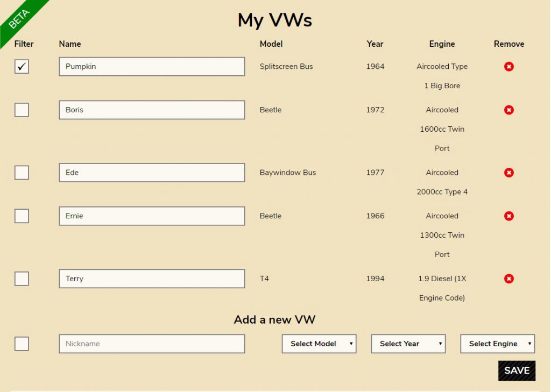Delete the Ede Baywindow Bus row
The height and width of the screenshot is (392, 551).
click(508, 173)
